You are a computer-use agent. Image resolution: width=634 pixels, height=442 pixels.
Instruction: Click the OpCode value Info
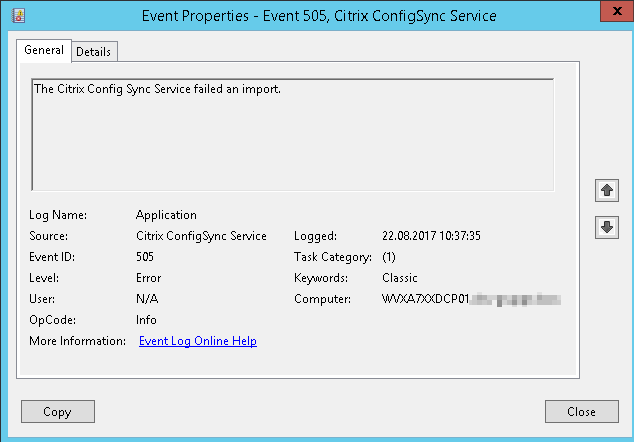coord(146,320)
